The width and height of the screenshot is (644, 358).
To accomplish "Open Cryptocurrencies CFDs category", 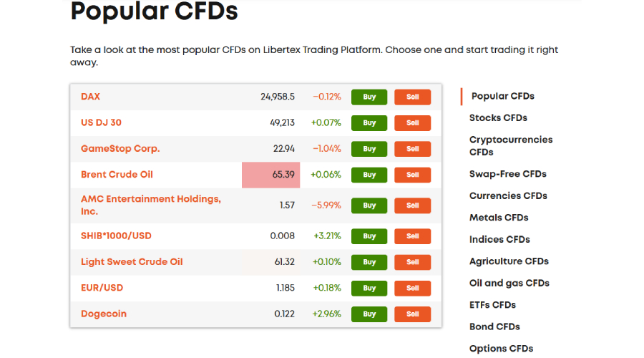I will 511,145.
